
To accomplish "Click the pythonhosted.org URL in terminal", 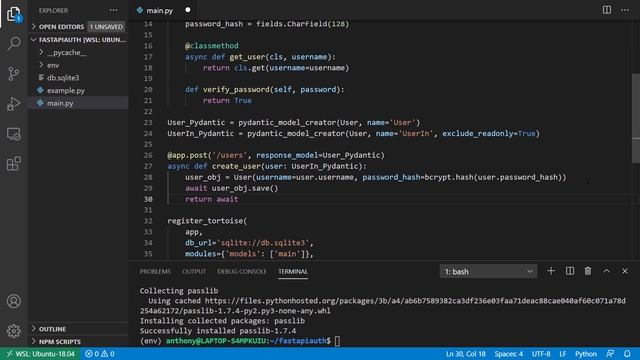I will (382, 306).
